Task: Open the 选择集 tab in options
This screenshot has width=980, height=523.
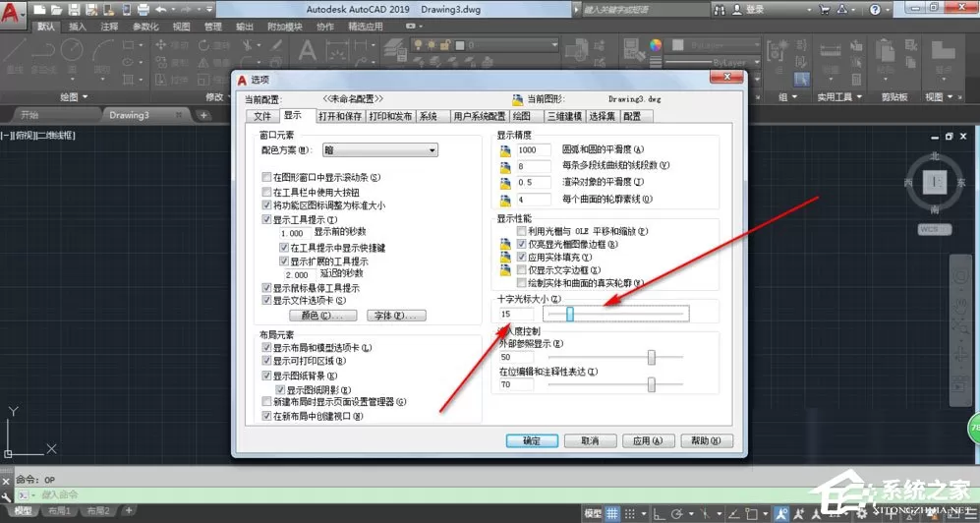Action: [602, 116]
